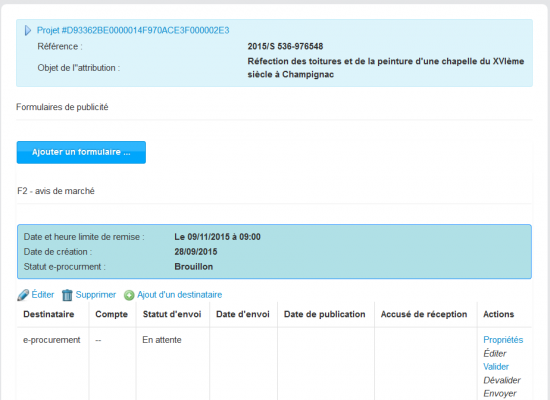Click the Formulaires de publicité heading
This screenshot has height=400, width=550.
62,107
